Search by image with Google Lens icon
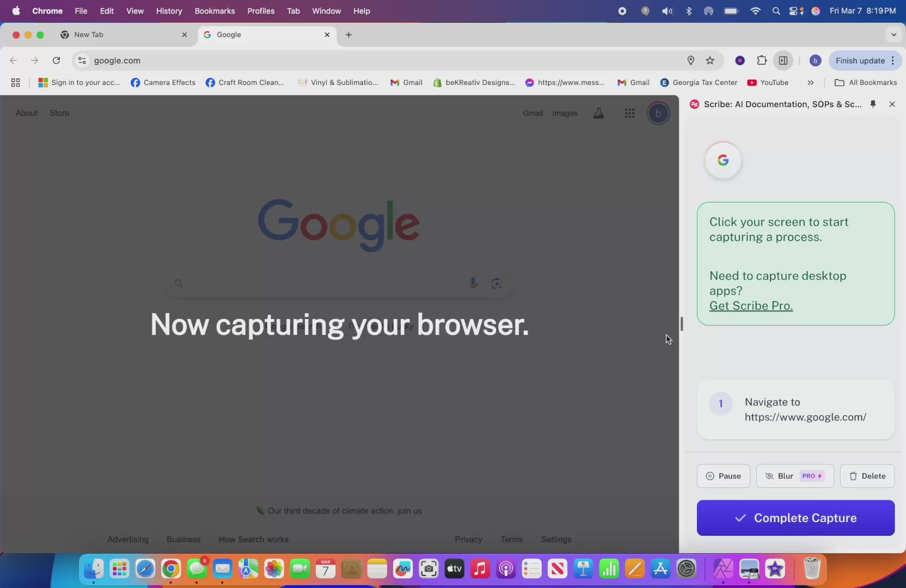 497,283
